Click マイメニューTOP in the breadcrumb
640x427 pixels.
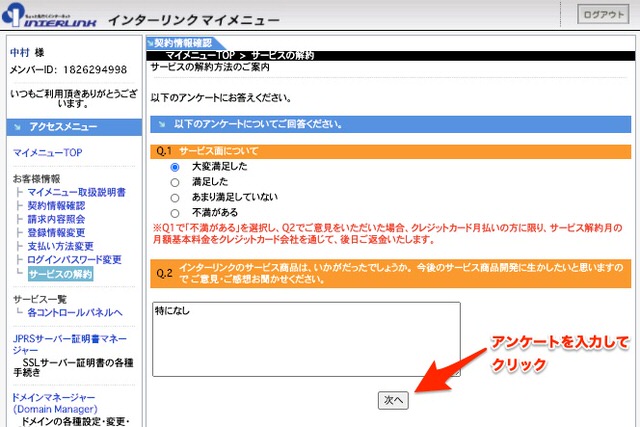pyautogui.click(x=200, y=55)
